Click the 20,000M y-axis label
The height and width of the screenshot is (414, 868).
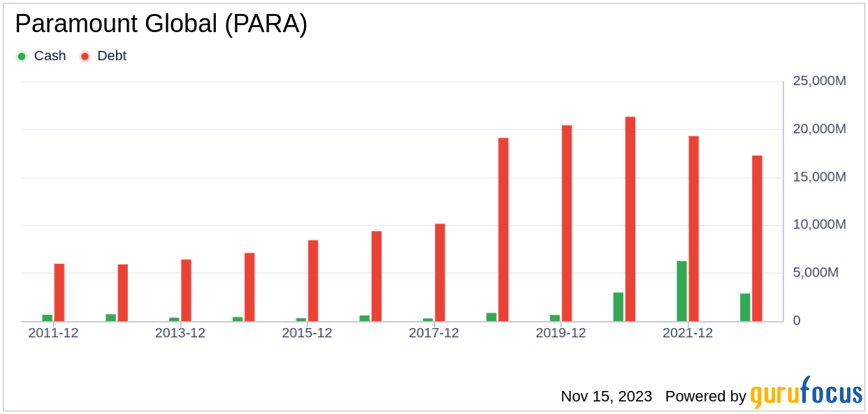(819, 129)
